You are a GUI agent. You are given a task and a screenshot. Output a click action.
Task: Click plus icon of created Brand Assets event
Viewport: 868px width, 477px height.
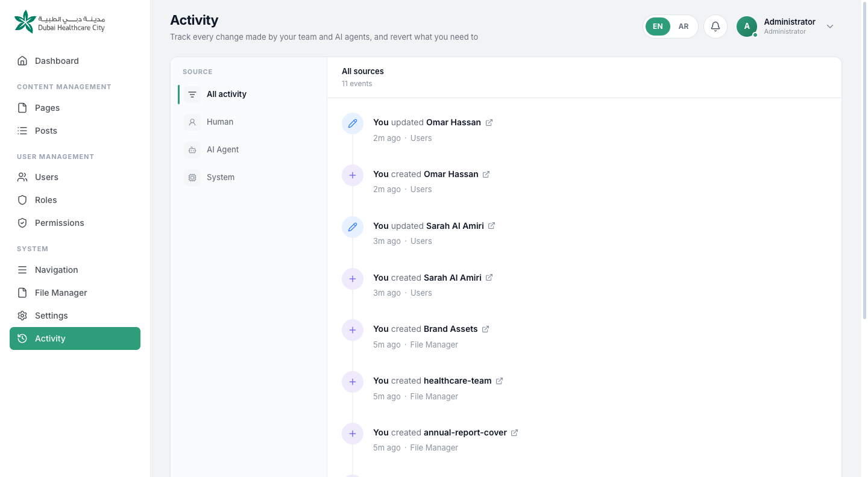353,330
